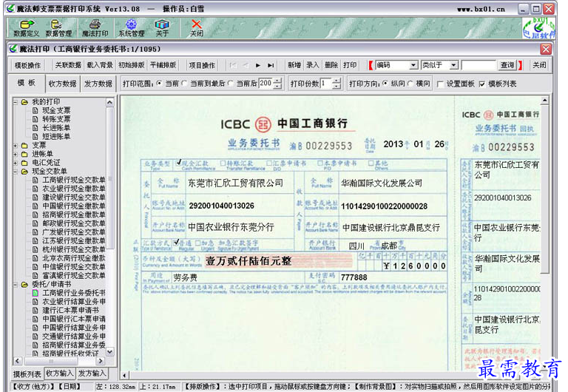
Task: Switch to 发方输入 bottom tab
Action: (92, 374)
